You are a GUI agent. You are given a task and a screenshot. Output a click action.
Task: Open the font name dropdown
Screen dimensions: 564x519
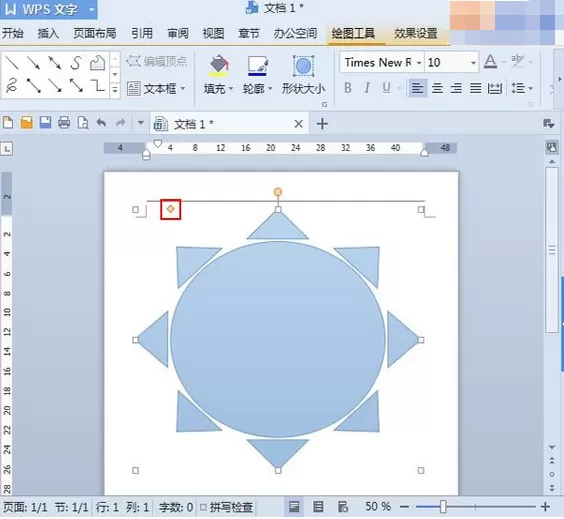[x=419, y=63]
